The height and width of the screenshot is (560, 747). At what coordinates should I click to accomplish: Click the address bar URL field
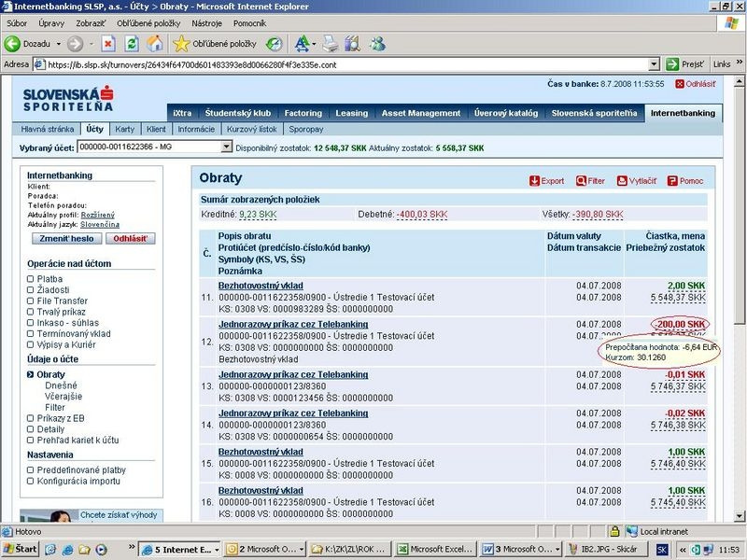tap(336, 64)
